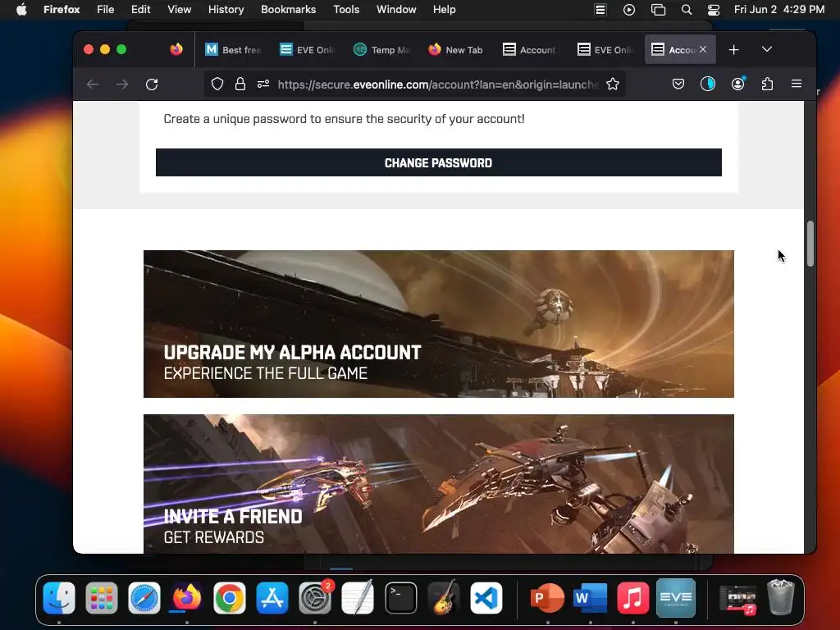840x630 pixels.
Task: Click the browser forward arrow
Action: pos(122,84)
